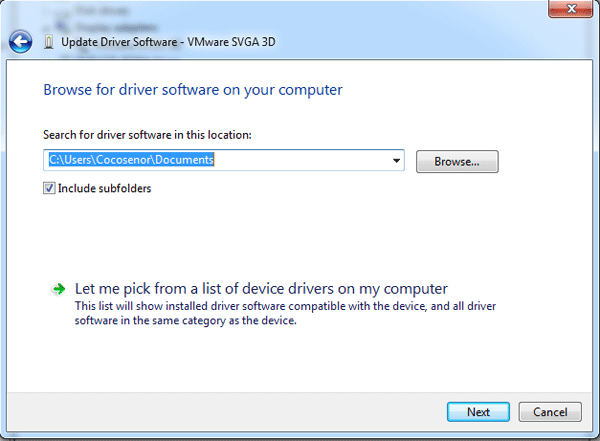
Task: Click the Cancel button
Action: click(x=550, y=412)
